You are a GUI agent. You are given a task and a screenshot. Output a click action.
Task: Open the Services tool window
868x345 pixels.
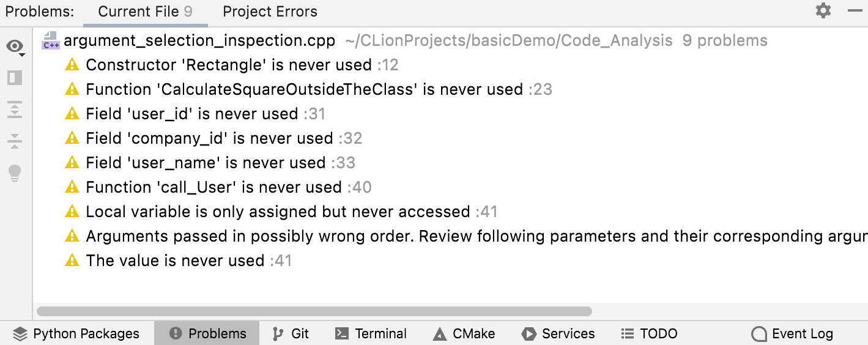pos(558,333)
